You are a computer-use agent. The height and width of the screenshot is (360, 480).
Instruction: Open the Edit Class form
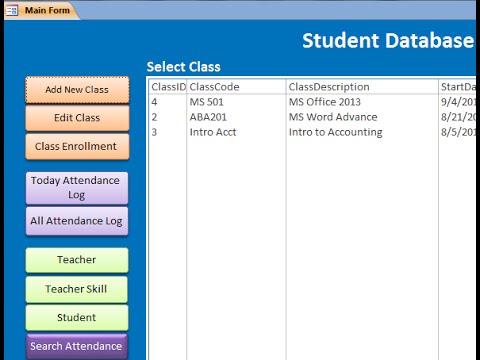tap(77, 118)
